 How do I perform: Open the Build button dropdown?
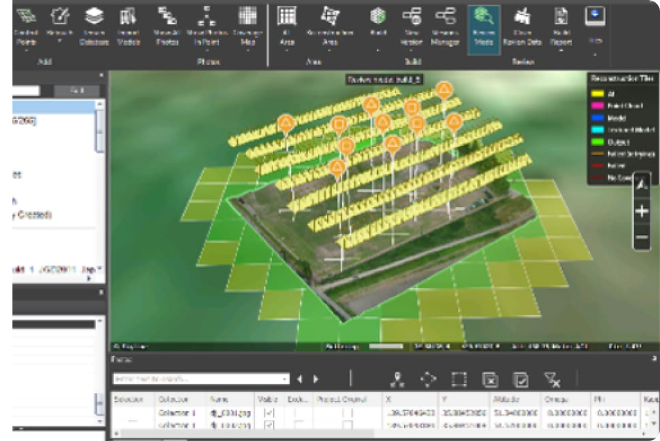(x=378, y=48)
